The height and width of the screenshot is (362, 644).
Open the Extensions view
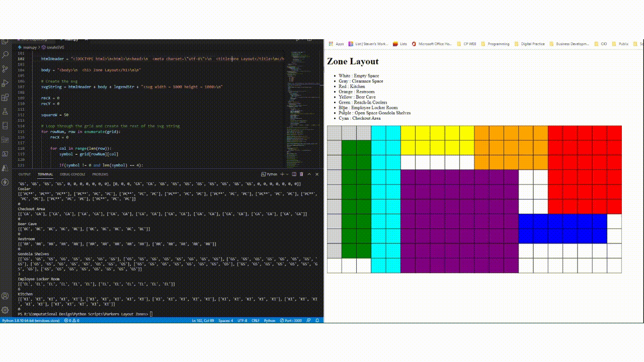pyautogui.click(x=6, y=97)
